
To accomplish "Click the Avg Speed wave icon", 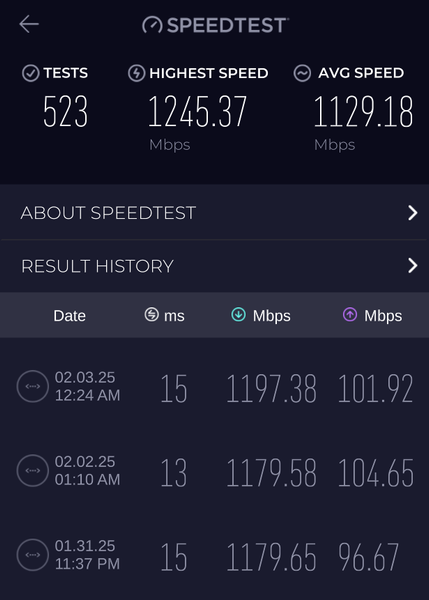I will pyautogui.click(x=302, y=73).
